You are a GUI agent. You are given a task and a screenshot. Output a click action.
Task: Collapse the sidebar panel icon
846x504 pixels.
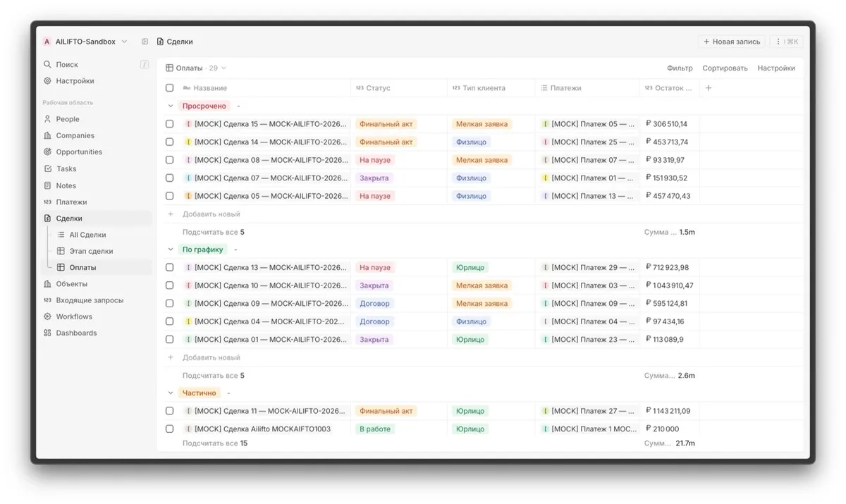145,42
